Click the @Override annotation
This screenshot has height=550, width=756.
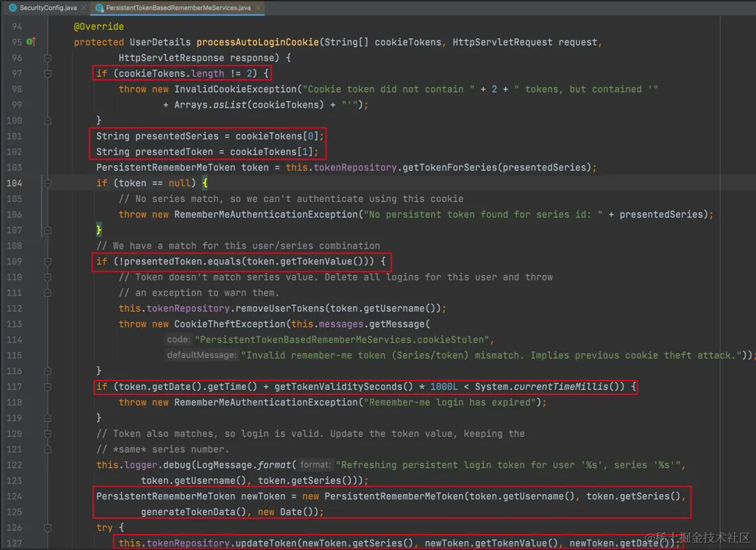(99, 27)
